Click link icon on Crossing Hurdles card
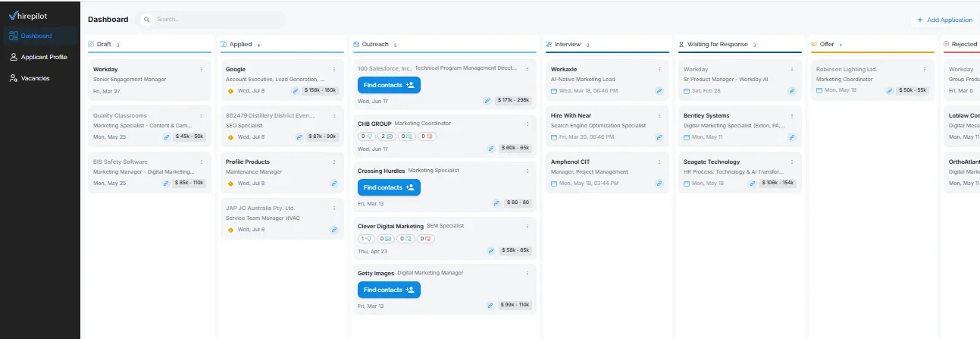This screenshot has height=339, width=980. [x=497, y=203]
